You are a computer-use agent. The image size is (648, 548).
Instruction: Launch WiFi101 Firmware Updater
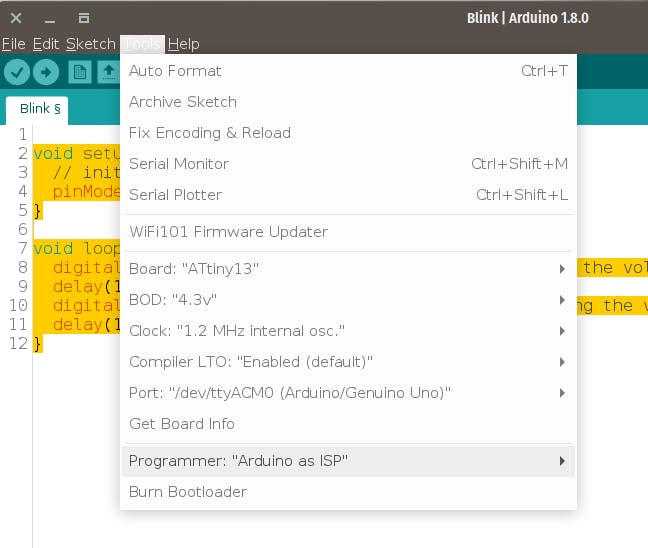click(x=348, y=232)
